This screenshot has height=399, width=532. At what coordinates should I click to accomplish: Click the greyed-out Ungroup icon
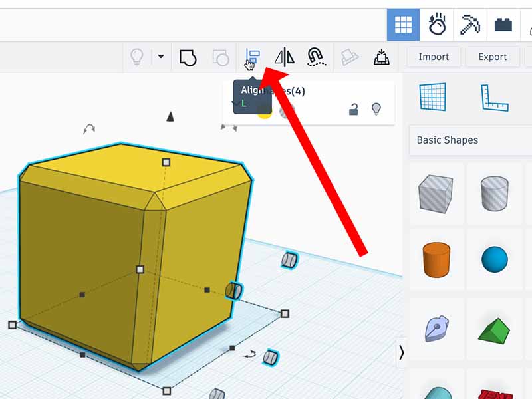pyautogui.click(x=220, y=58)
